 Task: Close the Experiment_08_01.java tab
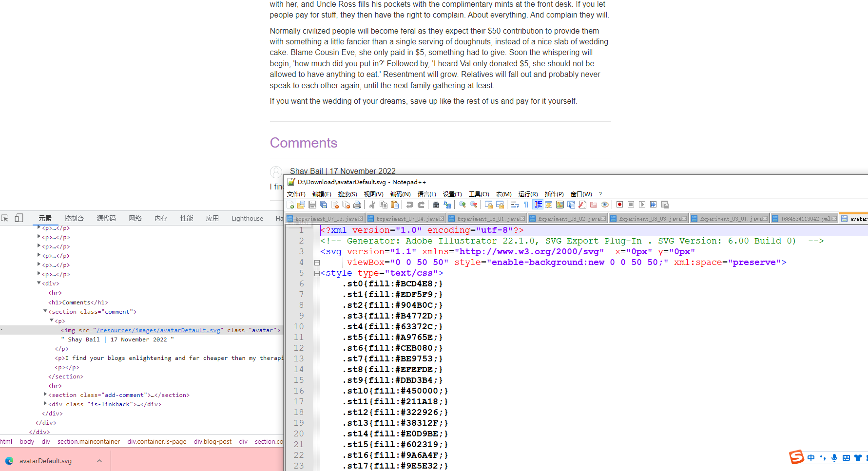tap(522, 219)
